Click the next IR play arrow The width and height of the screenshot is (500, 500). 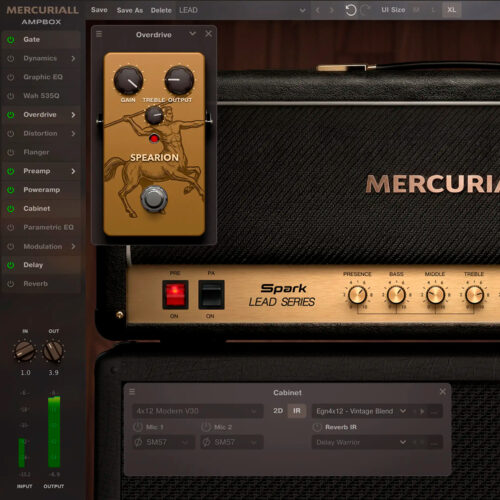click(422, 411)
